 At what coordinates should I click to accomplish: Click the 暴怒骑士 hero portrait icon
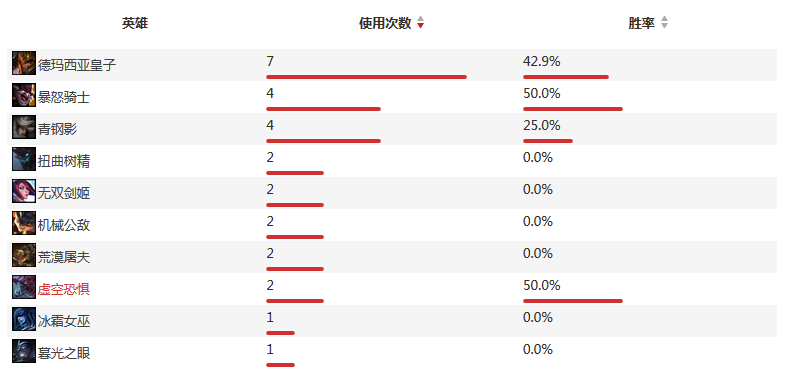24,95
